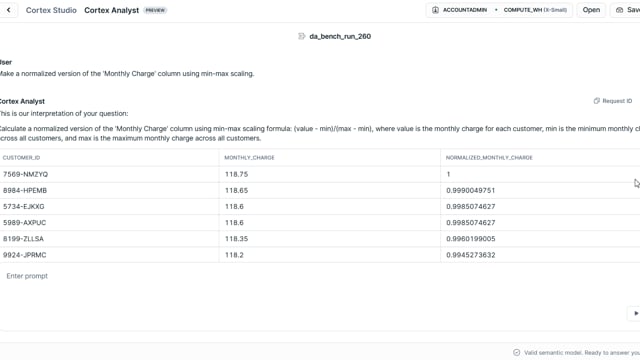Select normalized value 0.9990049751
The height and width of the screenshot is (360, 640).
click(471, 191)
